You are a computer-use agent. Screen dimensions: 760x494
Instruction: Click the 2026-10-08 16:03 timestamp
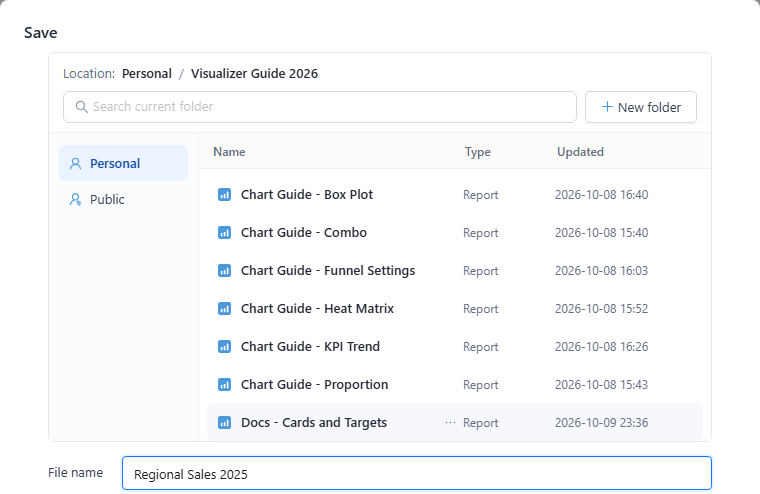(x=602, y=271)
